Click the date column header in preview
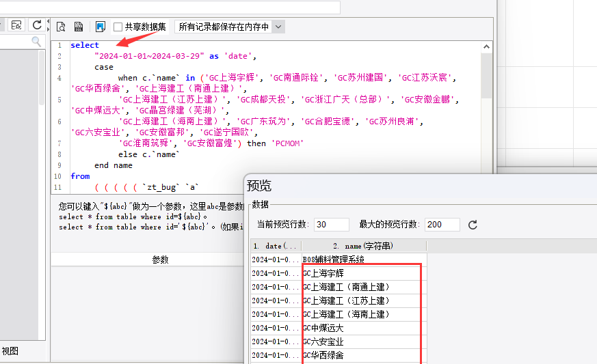The height and width of the screenshot is (364, 597). coord(276,246)
